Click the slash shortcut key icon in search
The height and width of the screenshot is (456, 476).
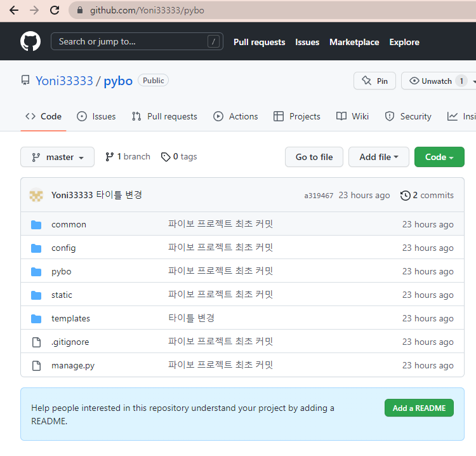click(x=213, y=41)
